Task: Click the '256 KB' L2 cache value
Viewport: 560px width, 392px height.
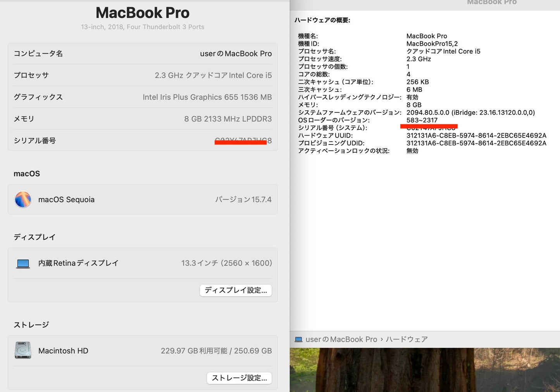Action: click(x=417, y=82)
